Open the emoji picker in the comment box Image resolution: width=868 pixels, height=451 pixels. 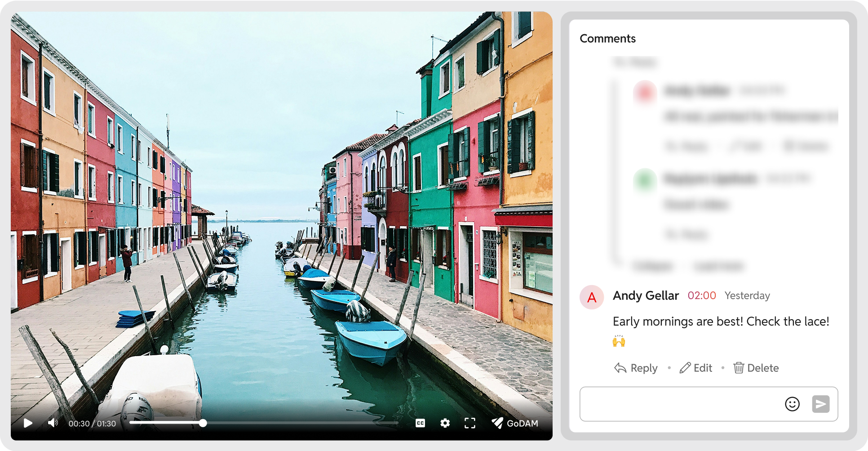tap(792, 404)
